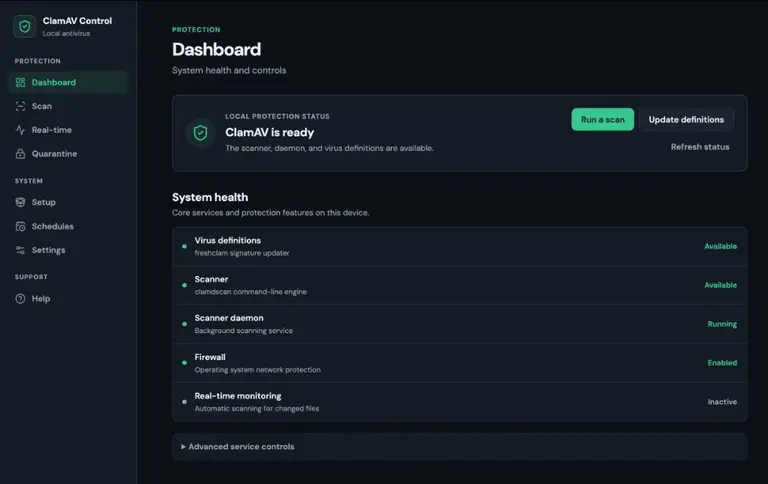Open the Dashboard page label in sidebar
Image resolution: width=768 pixels, height=484 pixels.
[54, 82]
